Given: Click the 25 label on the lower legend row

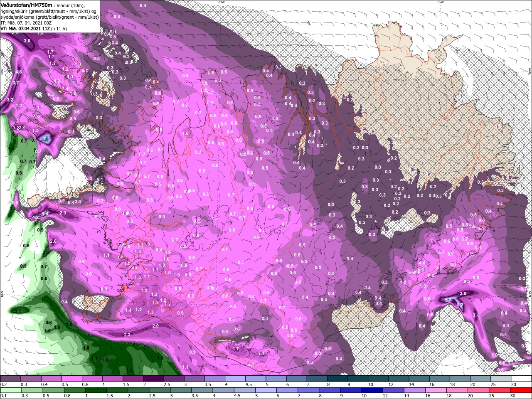Looking at the screenshot, I should click(491, 396).
